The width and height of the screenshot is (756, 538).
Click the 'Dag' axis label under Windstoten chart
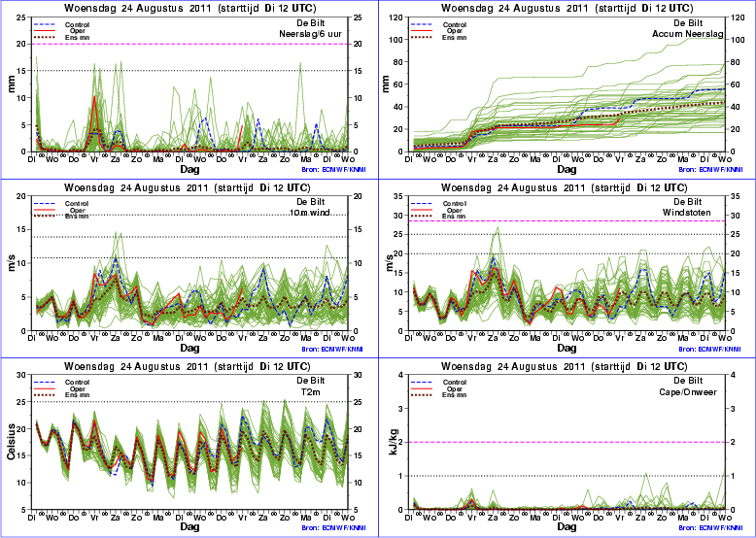click(x=567, y=349)
